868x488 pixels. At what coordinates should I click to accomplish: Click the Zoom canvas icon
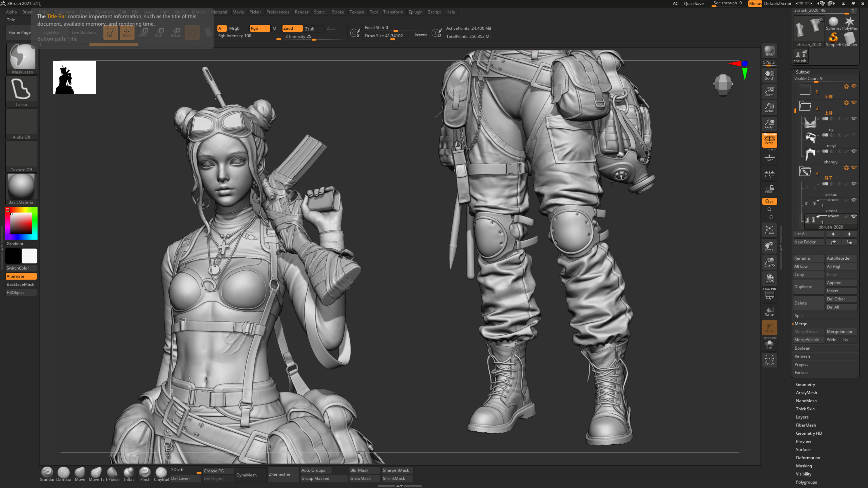[769, 91]
